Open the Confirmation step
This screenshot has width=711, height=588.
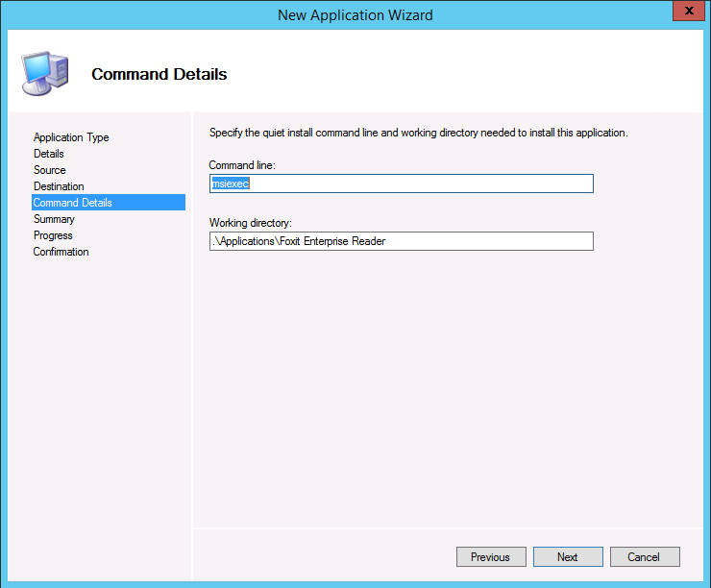(x=61, y=252)
